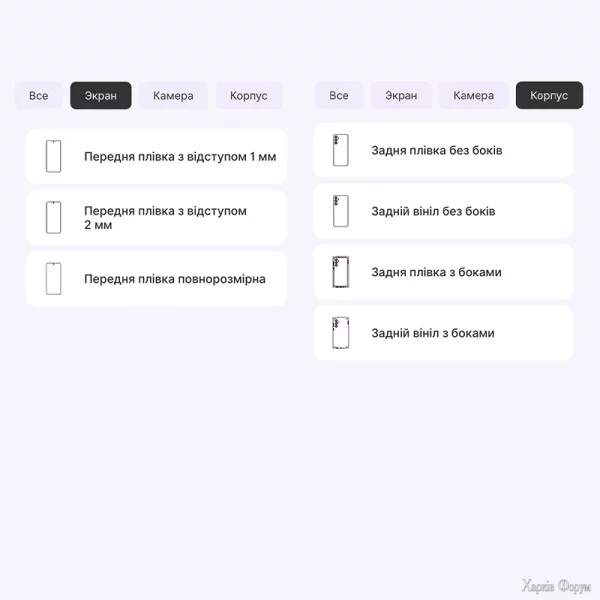This screenshot has height=600, width=600.
Task: Open the right Камера tab
Action: (x=473, y=96)
